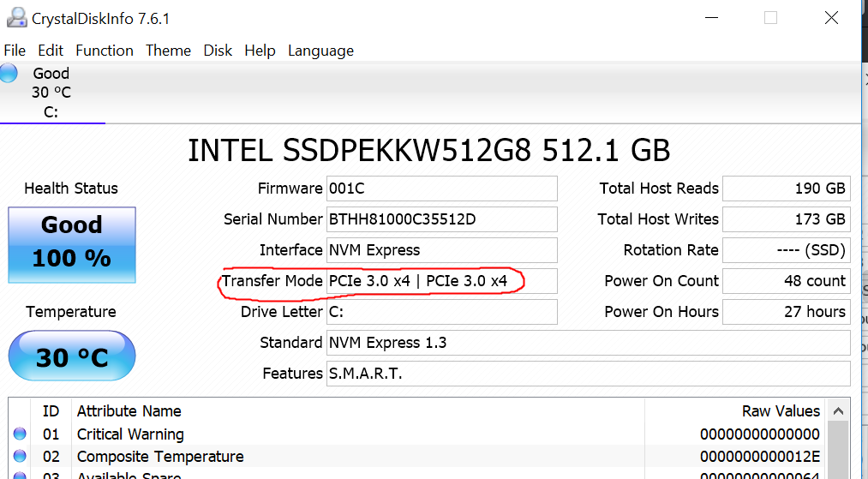This screenshot has height=479, width=868.
Task: Click the raw value of Critical Warning
Action: click(x=759, y=434)
